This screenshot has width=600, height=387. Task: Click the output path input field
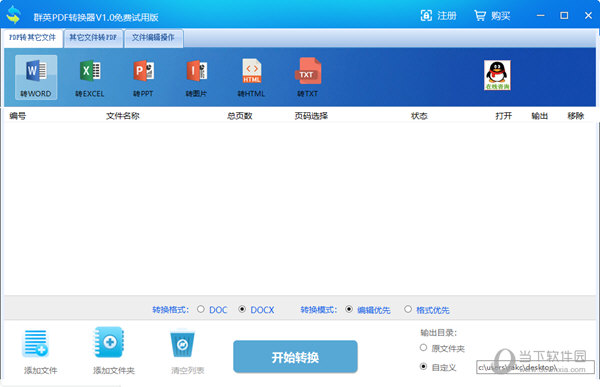(x=535, y=367)
